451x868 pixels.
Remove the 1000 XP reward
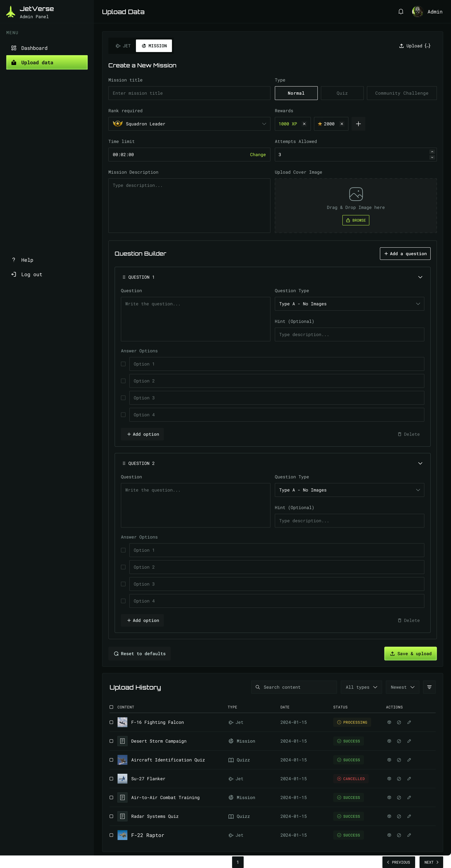(x=304, y=124)
